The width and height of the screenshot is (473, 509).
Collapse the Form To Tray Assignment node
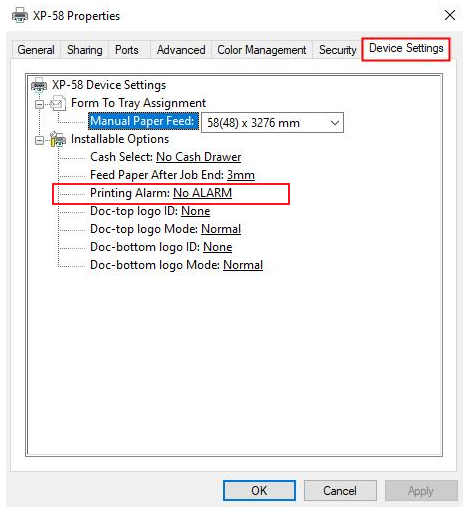pos(39,104)
